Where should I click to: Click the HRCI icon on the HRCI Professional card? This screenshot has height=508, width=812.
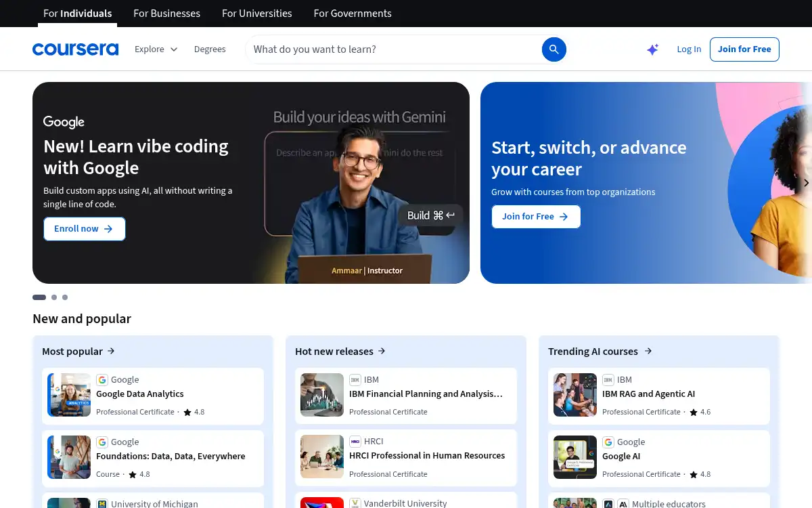(355, 442)
